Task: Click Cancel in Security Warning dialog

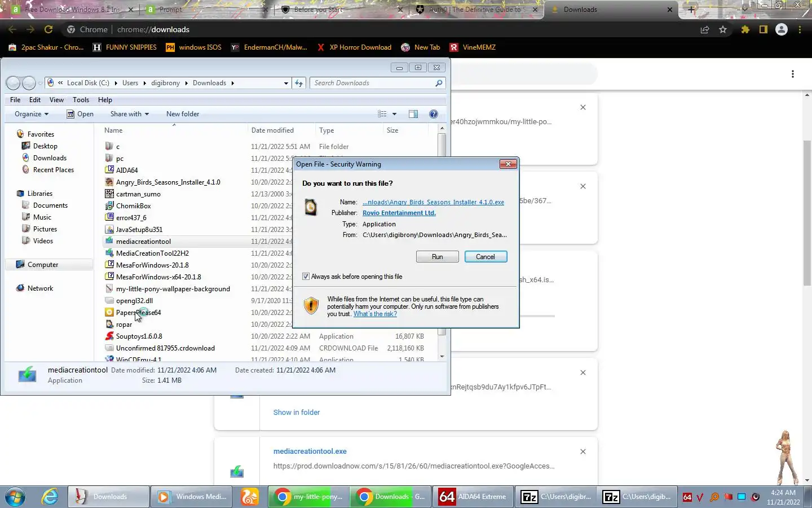Action: pos(486,257)
